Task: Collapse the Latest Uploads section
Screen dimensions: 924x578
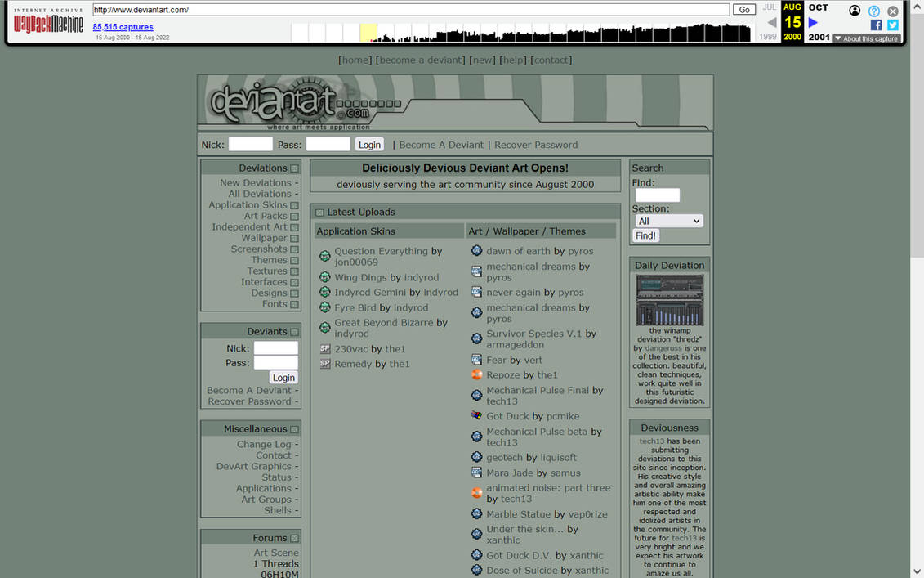Action: point(319,213)
